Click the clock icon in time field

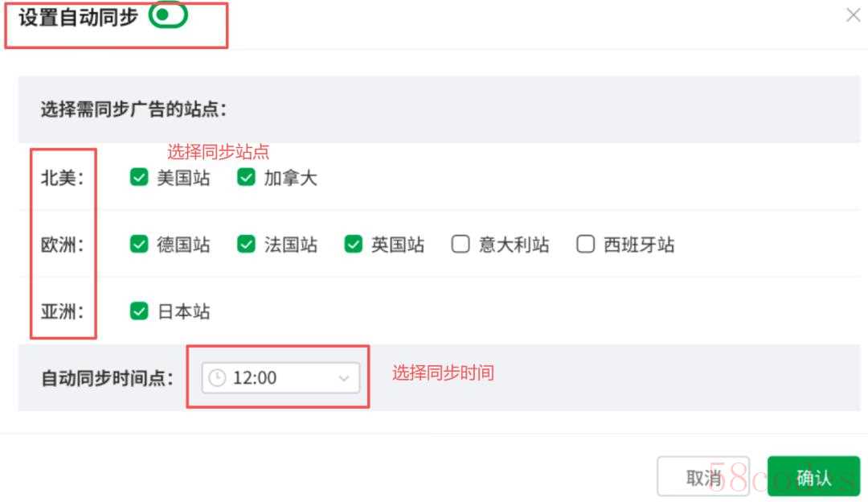coord(217,377)
